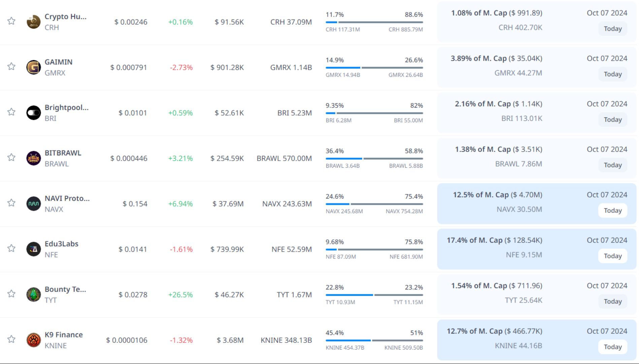
Task: Click the K9 Finance paw logo
Action: point(33,340)
